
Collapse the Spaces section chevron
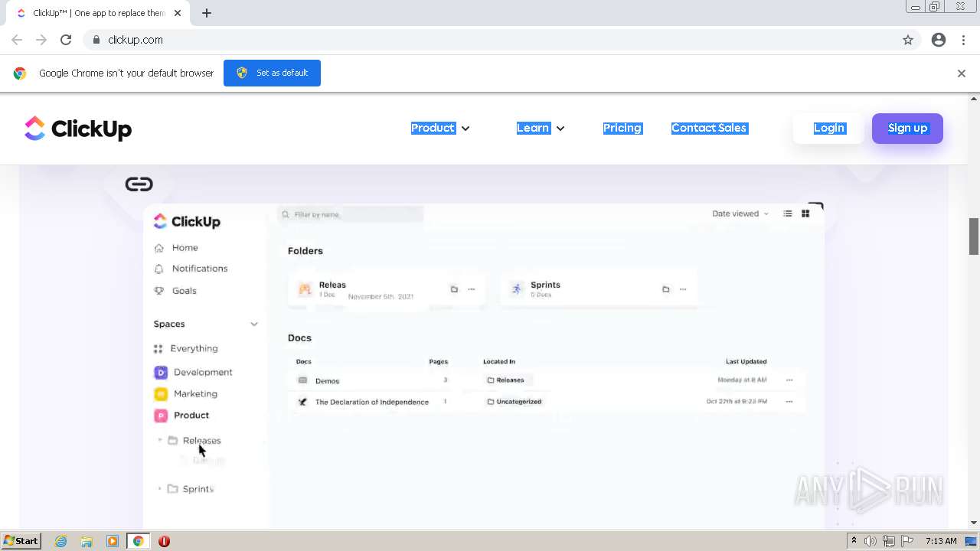click(x=254, y=324)
